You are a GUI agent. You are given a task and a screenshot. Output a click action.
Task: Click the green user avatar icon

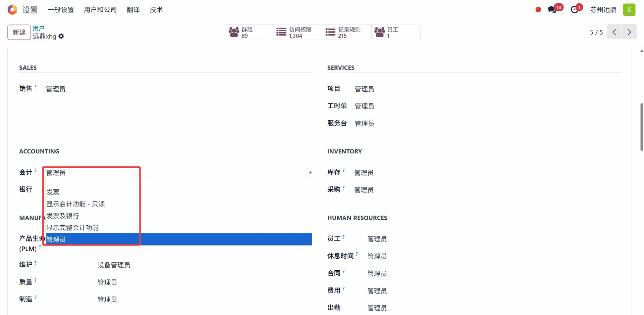click(x=629, y=10)
